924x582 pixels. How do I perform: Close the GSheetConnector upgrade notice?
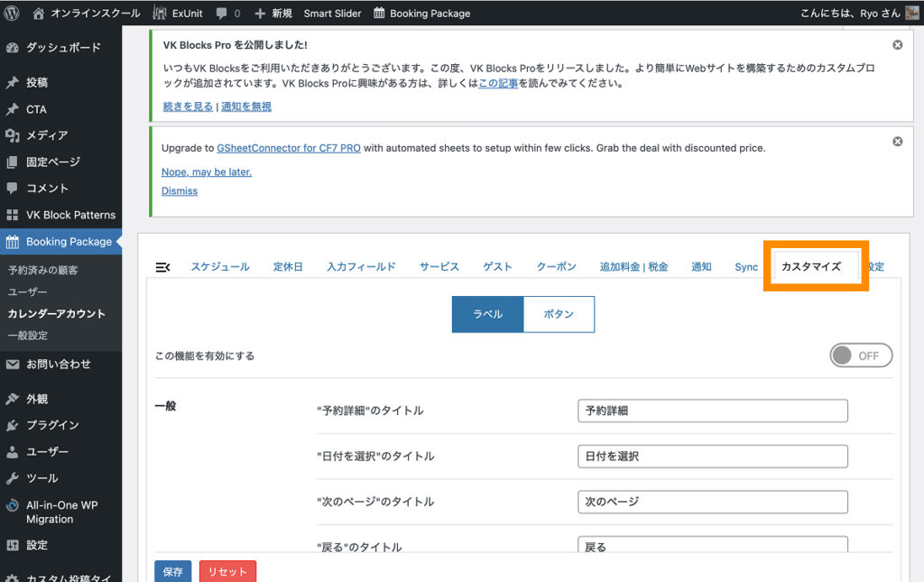pos(897,142)
